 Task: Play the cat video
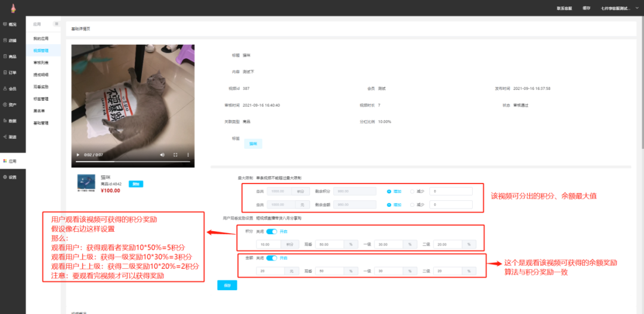pyautogui.click(x=78, y=155)
